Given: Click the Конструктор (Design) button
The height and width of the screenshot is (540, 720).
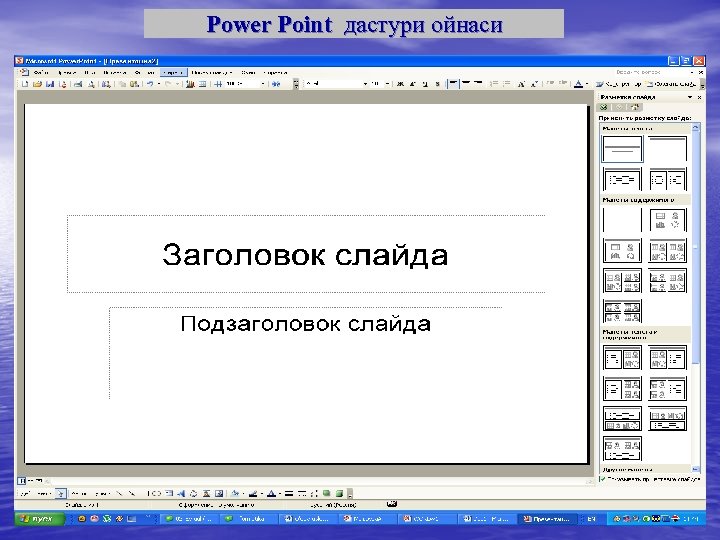Looking at the screenshot, I should click(619, 84).
